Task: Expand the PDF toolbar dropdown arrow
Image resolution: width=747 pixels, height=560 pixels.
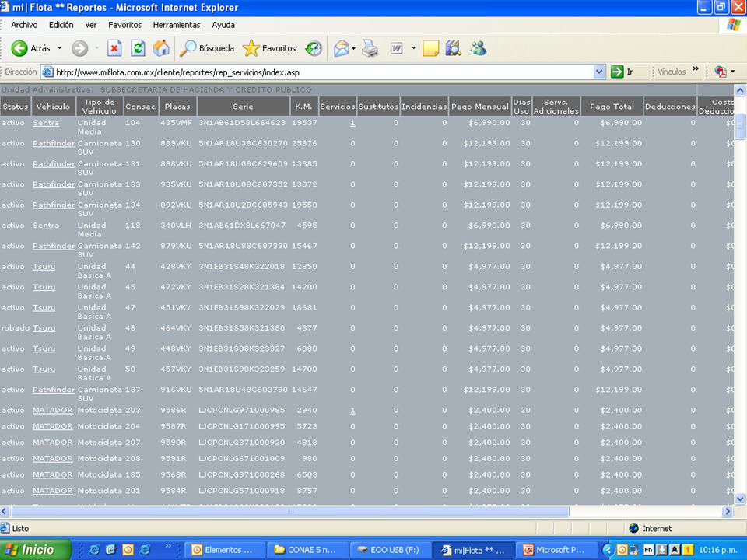Action: coord(733,72)
